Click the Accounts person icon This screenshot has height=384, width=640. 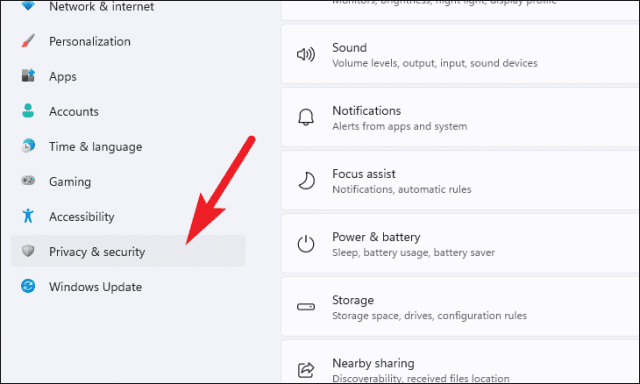click(x=28, y=111)
